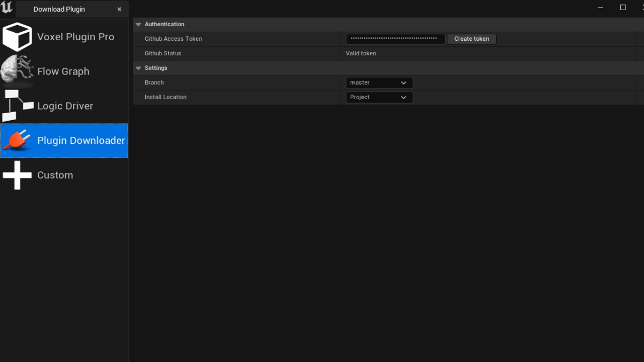
Task: Close the Download Plugin tab
Action: tap(119, 9)
